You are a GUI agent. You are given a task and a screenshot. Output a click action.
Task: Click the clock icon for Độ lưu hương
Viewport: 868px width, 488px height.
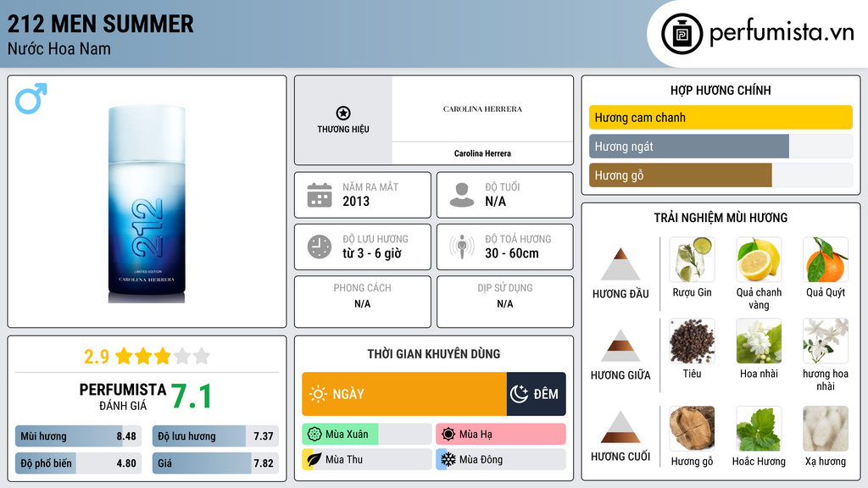tap(320, 247)
